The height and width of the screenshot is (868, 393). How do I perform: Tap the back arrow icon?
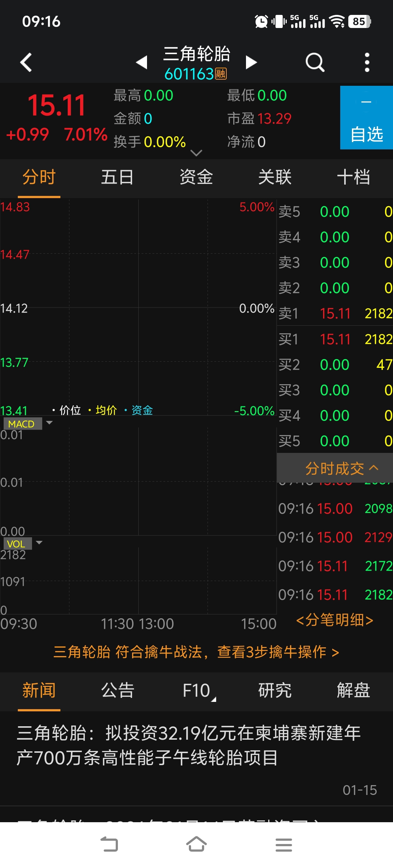(x=26, y=63)
